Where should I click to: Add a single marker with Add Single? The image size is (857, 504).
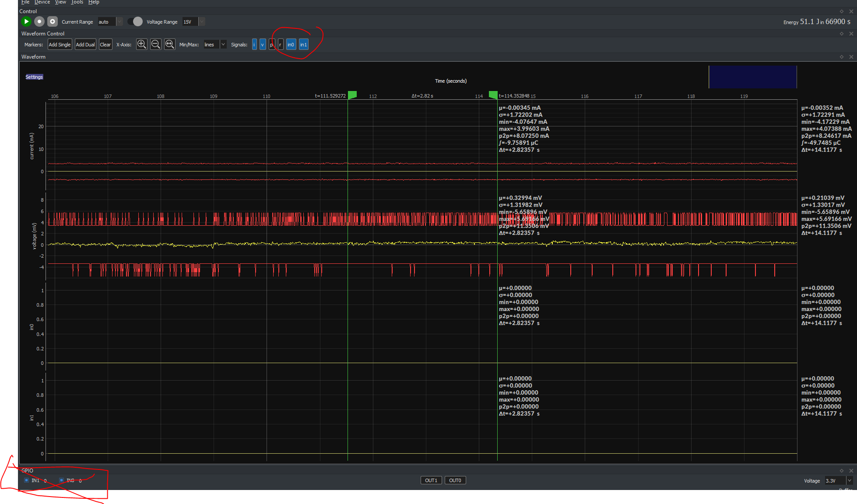[60, 44]
